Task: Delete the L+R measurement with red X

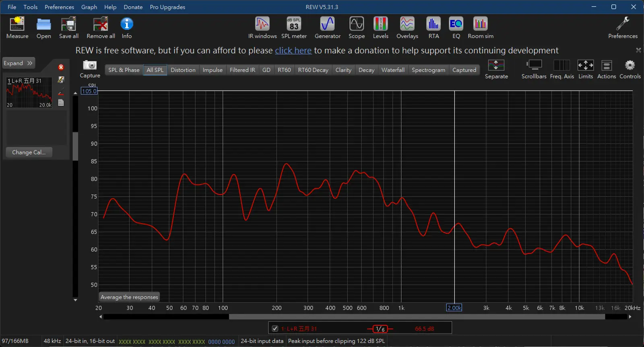Action: 61,67
